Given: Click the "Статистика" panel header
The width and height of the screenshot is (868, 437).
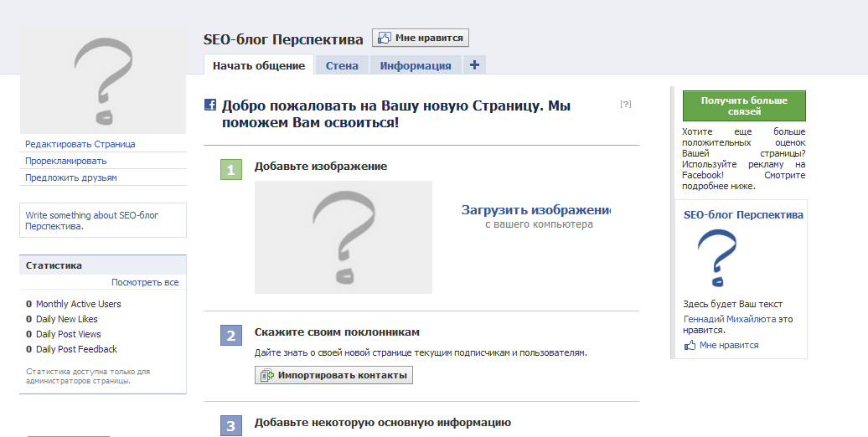Looking at the screenshot, I should [x=103, y=265].
